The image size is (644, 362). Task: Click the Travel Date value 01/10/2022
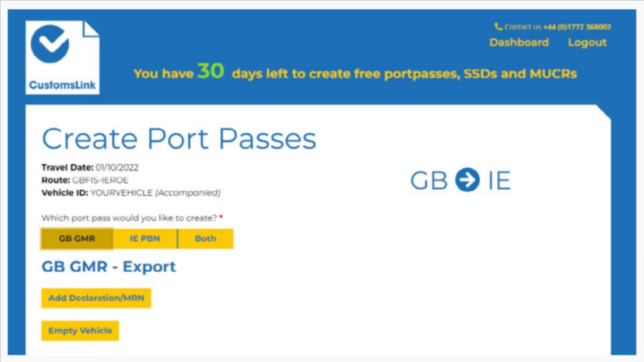(117, 167)
